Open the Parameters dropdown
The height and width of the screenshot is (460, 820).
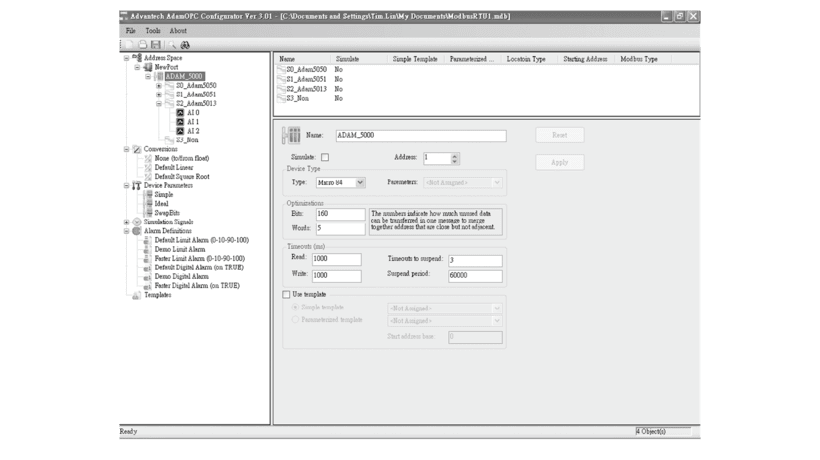pyautogui.click(x=497, y=182)
